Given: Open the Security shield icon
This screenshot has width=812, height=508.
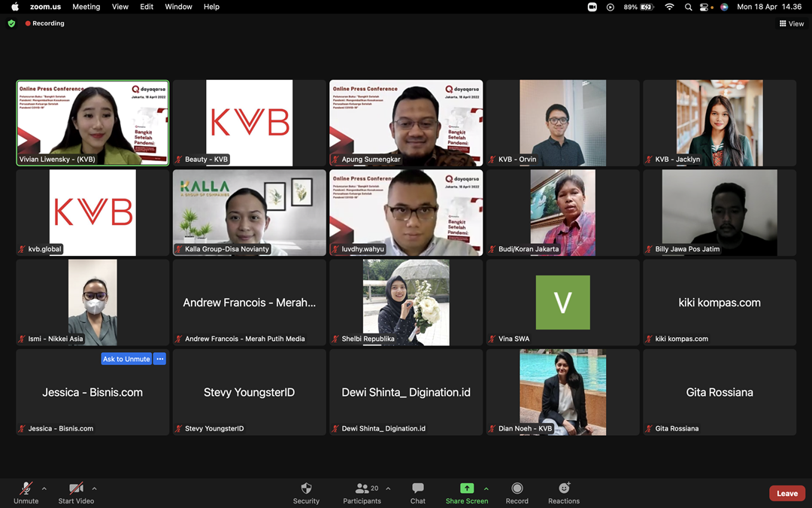Looking at the screenshot, I should (306, 488).
